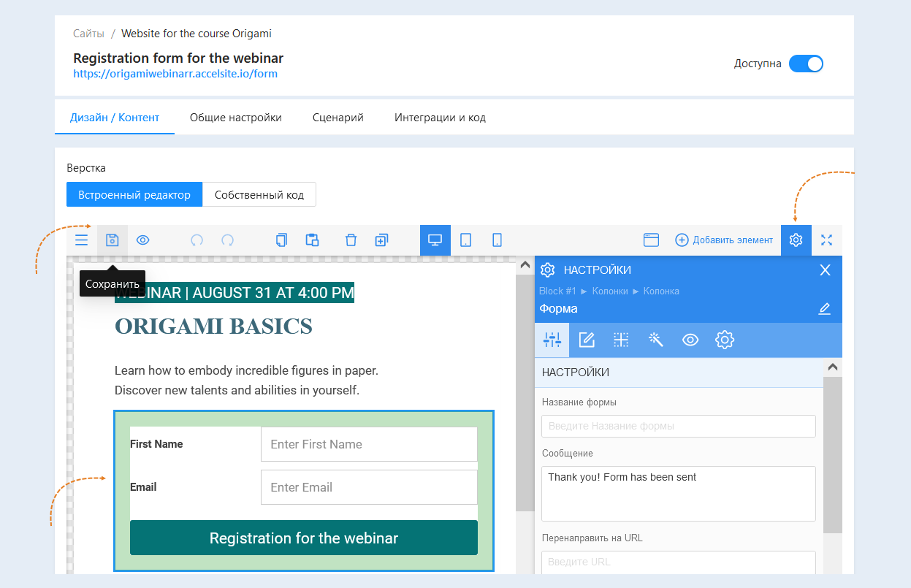Click the Enter Email field
The image size is (911, 588).
click(x=369, y=487)
